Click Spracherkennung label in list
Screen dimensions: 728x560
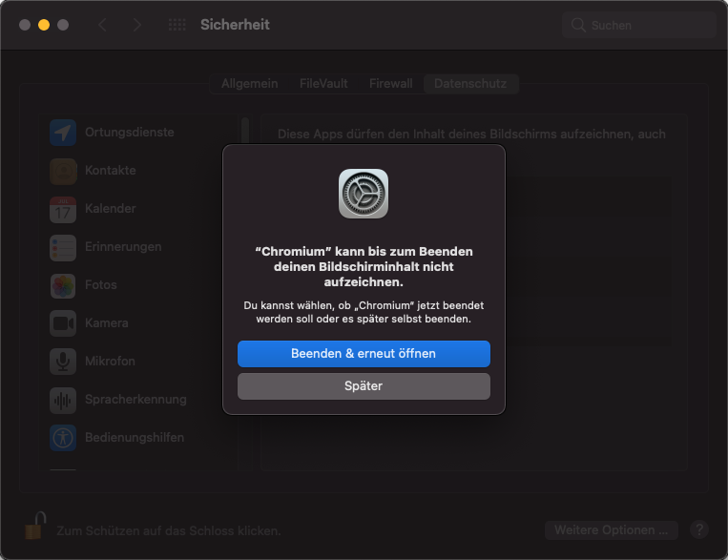click(x=136, y=400)
